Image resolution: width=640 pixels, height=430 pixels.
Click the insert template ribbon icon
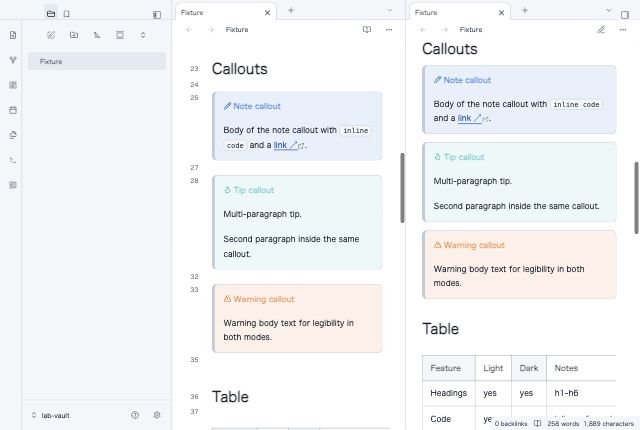pyautogui.click(x=13, y=135)
